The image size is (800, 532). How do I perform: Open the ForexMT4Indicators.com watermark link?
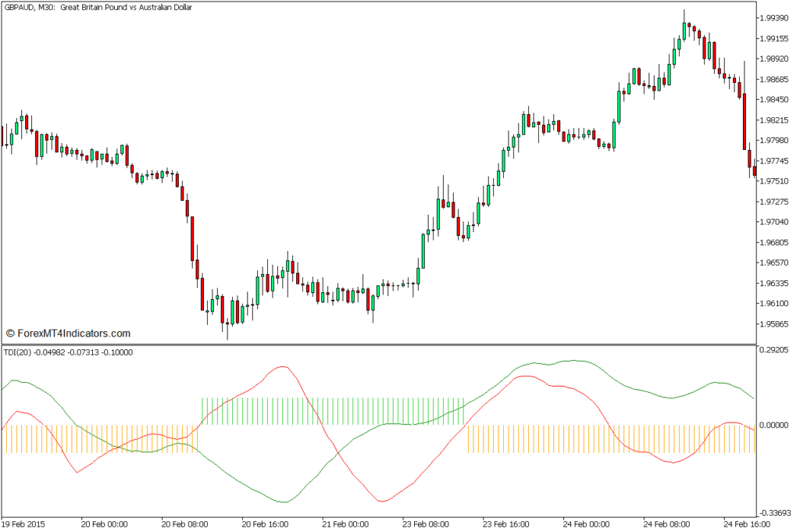[x=68, y=333]
